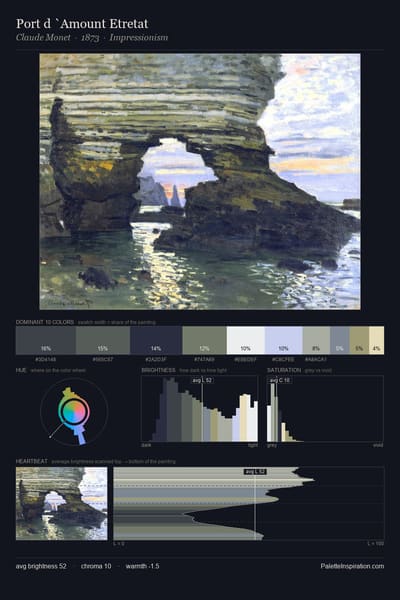The height and width of the screenshot is (600, 400).
Task: Click the hue color wheel center
Action: point(74,411)
